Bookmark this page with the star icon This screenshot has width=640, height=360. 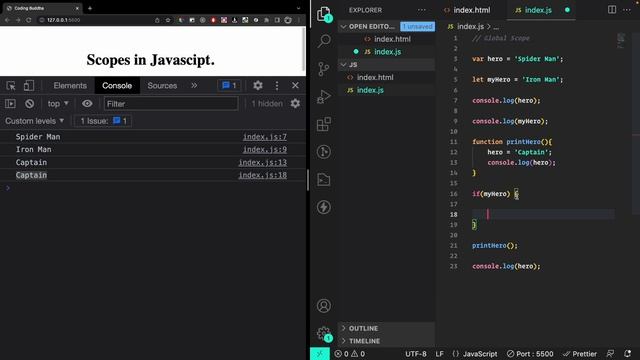click(168, 20)
